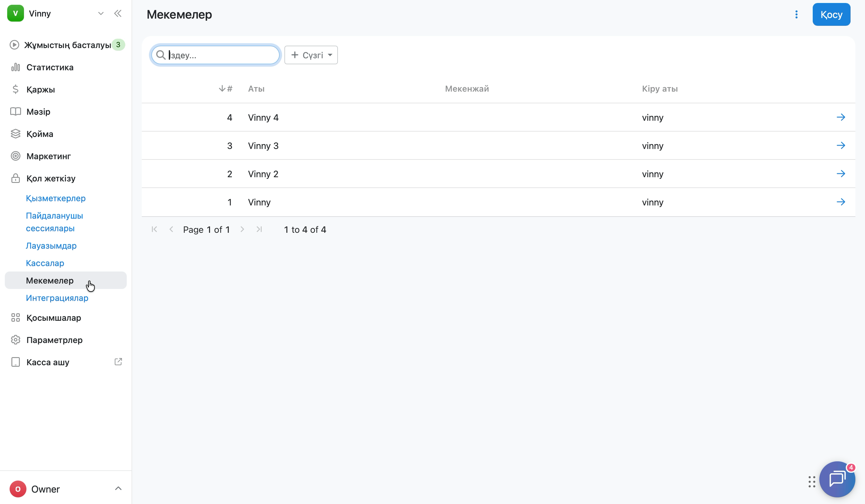Screen dimensions: 865x504
Task: Open the Vinny account dropdown chevron
Action: tap(101, 14)
